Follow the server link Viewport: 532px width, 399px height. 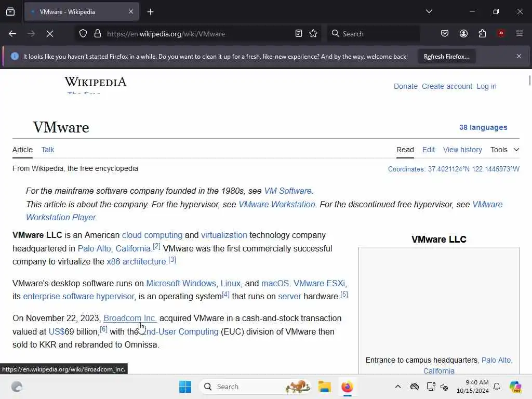coord(289,296)
